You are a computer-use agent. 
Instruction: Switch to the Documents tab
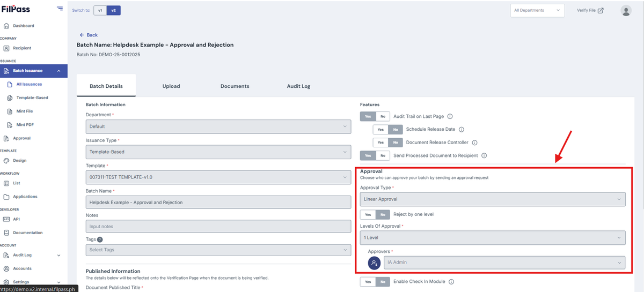[235, 86]
